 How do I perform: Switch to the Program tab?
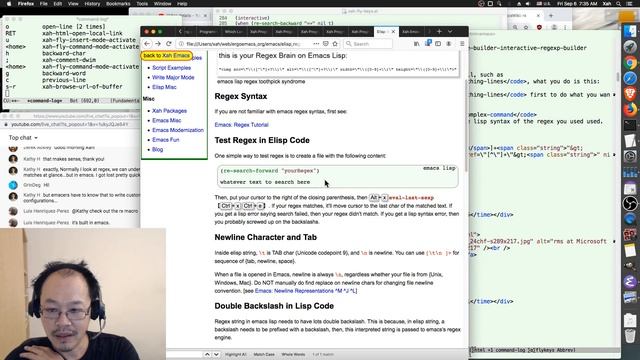(208, 31)
